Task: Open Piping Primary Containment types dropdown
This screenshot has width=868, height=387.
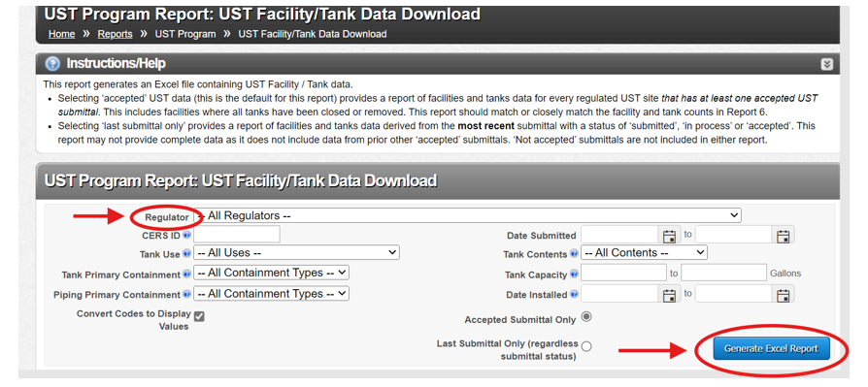Action: [271, 294]
